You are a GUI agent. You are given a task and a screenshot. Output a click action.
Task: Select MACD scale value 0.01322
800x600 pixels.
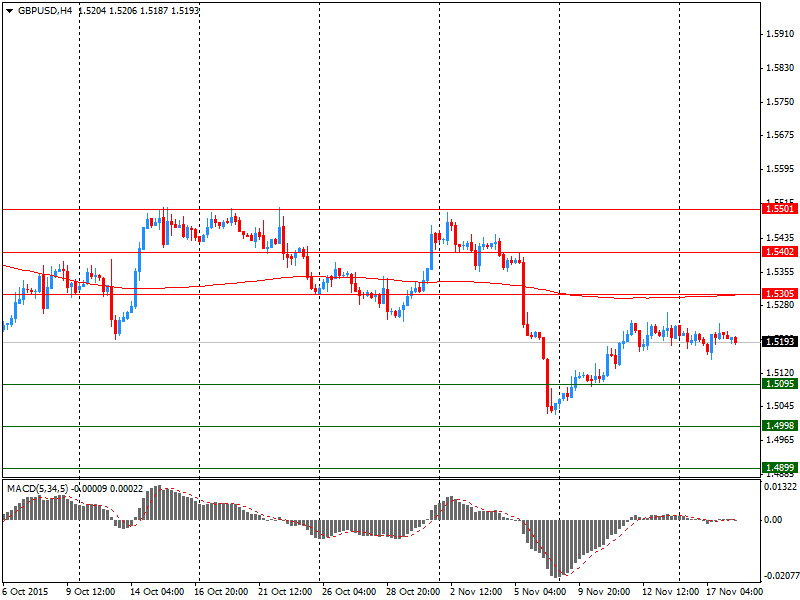click(780, 487)
